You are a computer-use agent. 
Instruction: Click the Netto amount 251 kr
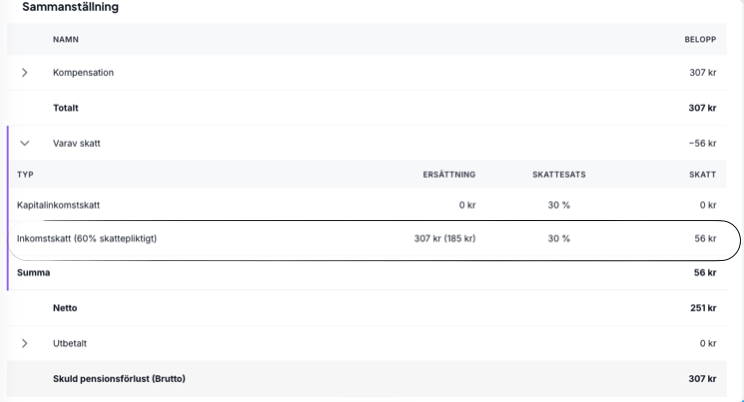click(x=703, y=308)
